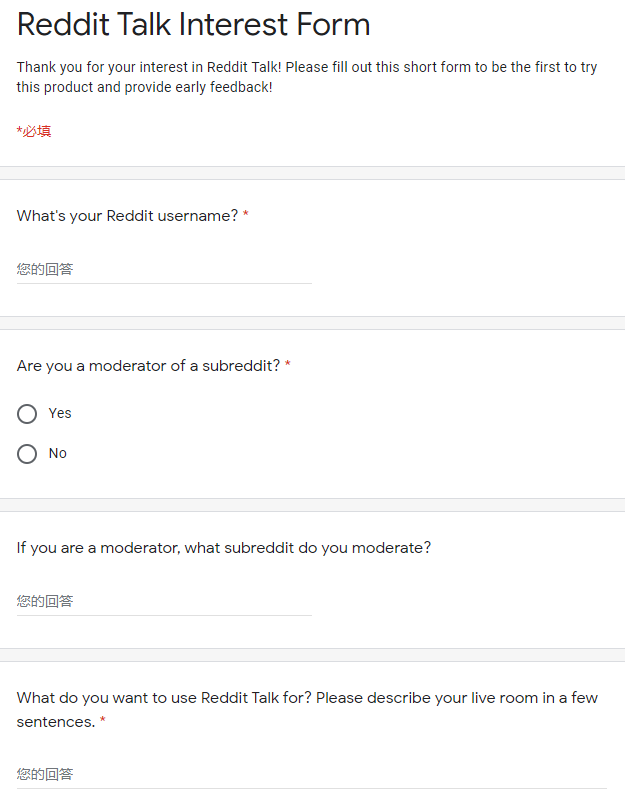Screen dimensions: 625x792
Task: Click the "Are you a moderator" question text
Action: [148, 366]
